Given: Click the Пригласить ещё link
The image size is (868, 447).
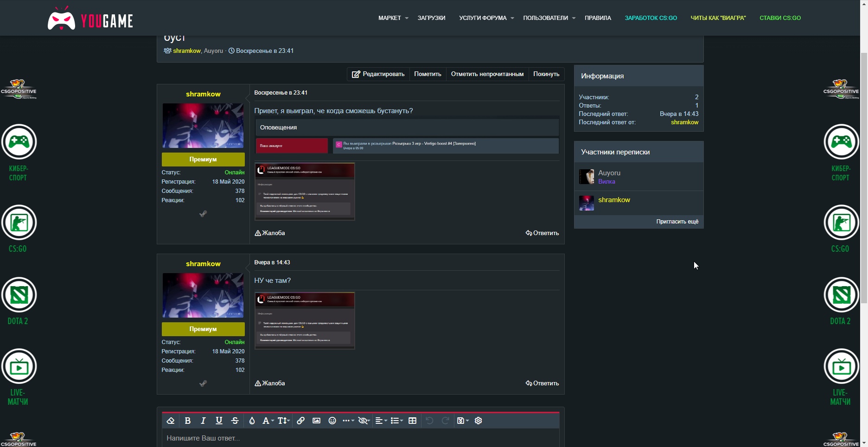Looking at the screenshot, I should [x=677, y=222].
